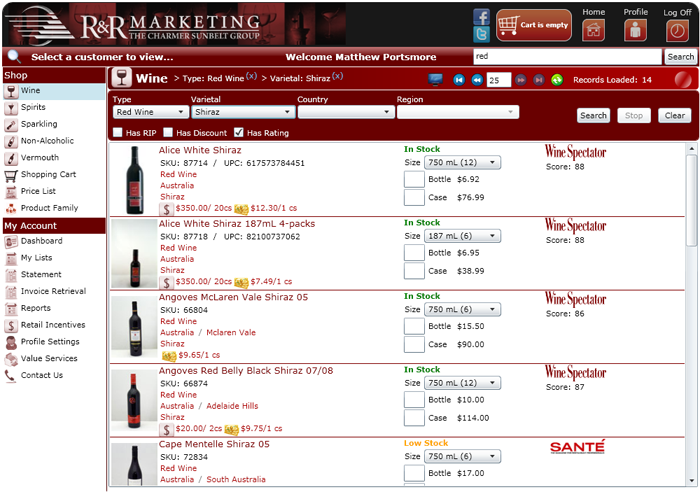Click the page size field showing 25
Image resolution: width=700 pixels, height=492 pixels.
tap(498, 80)
